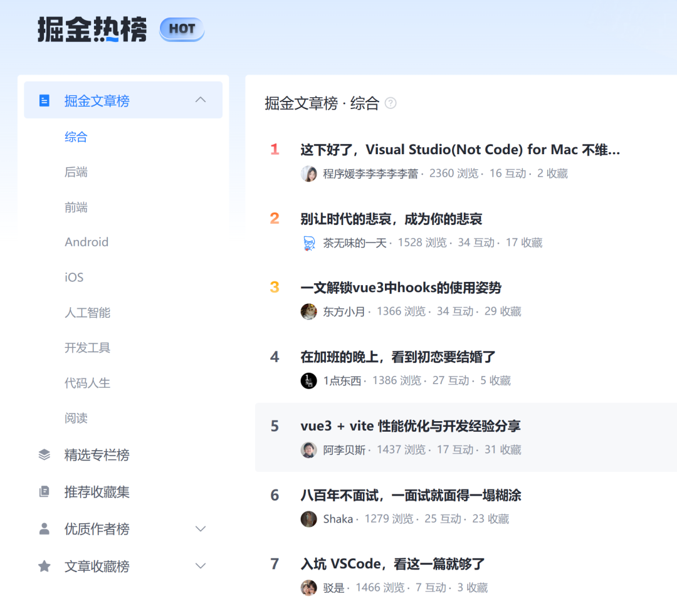Click the HOT badge in the header
Viewport: 677px width, 616px height.
pos(181,28)
